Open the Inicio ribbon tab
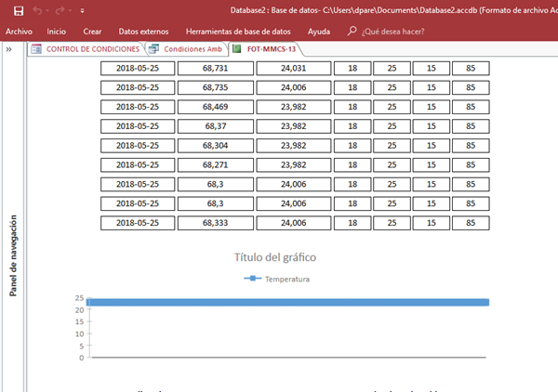This screenshot has width=558, height=392. point(56,32)
